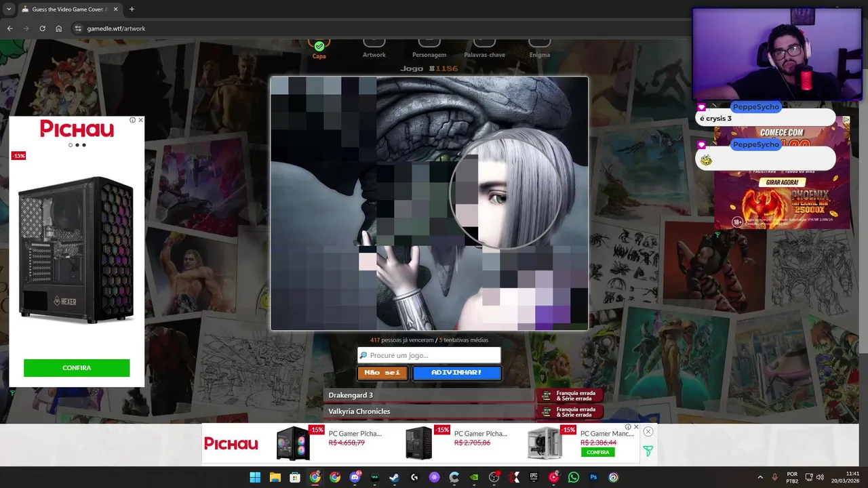Open the browser home page
This screenshot has height=488, width=868.
58,28
